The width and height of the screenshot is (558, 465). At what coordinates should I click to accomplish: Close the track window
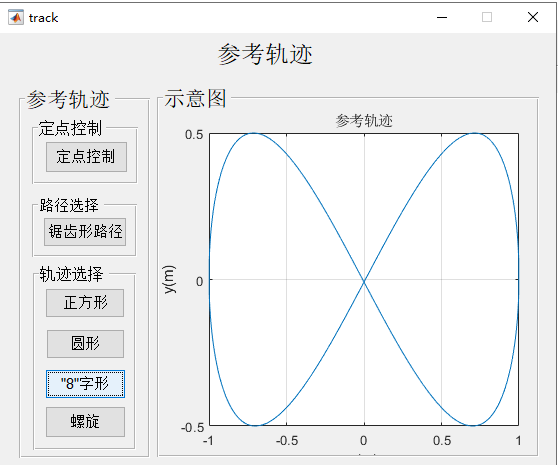point(533,17)
